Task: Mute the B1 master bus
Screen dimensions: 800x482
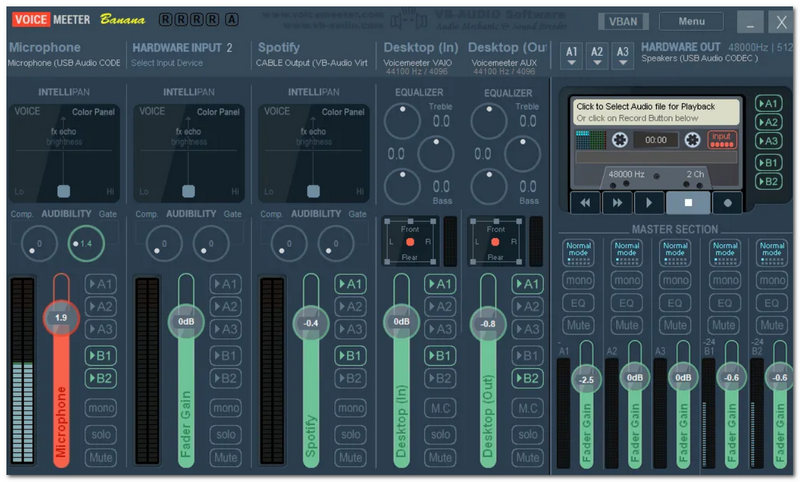Action: pyautogui.click(x=723, y=325)
